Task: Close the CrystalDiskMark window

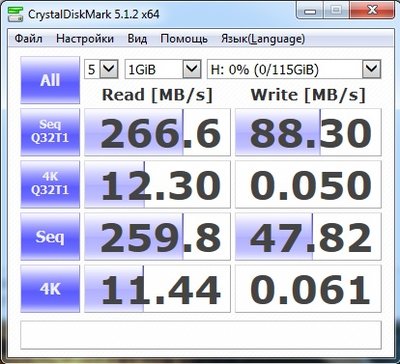Action: [371, 11]
